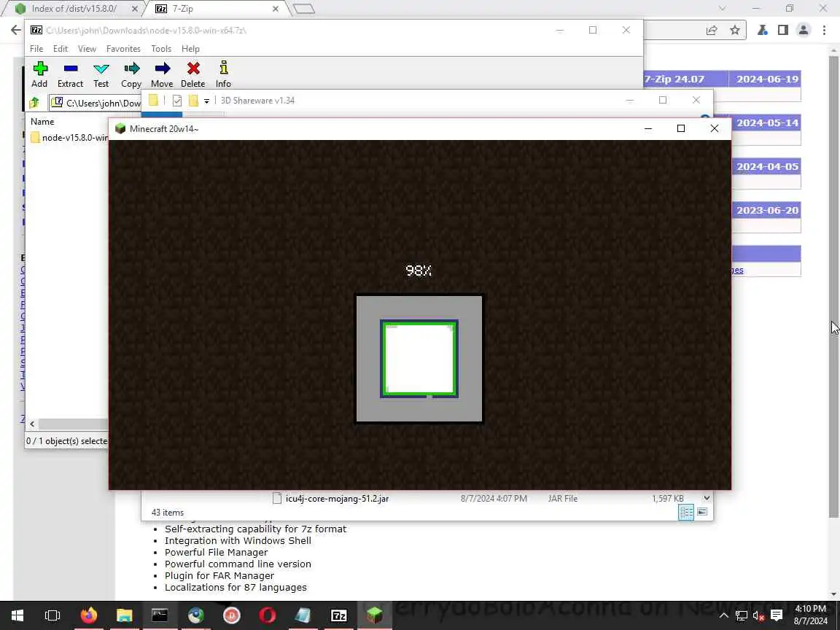
Task: Open File Explorer from the taskbar
Action: click(x=124, y=615)
